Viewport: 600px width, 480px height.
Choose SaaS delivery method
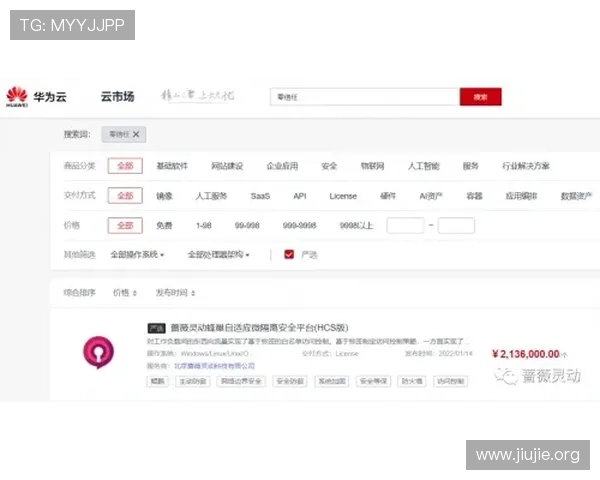260,196
